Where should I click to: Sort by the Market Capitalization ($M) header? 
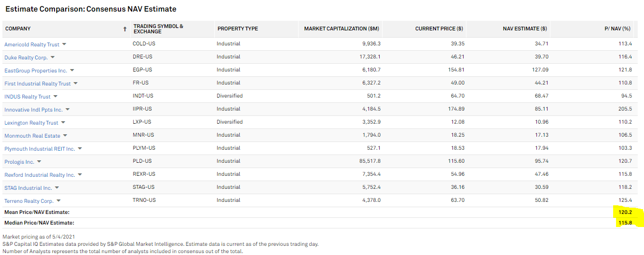coord(342,29)
